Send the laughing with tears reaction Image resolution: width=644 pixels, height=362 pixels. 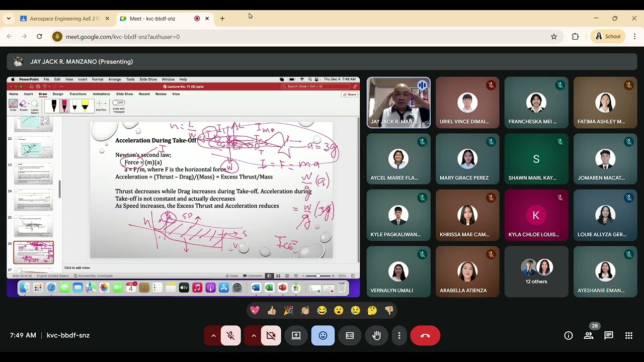pos(322,311)
